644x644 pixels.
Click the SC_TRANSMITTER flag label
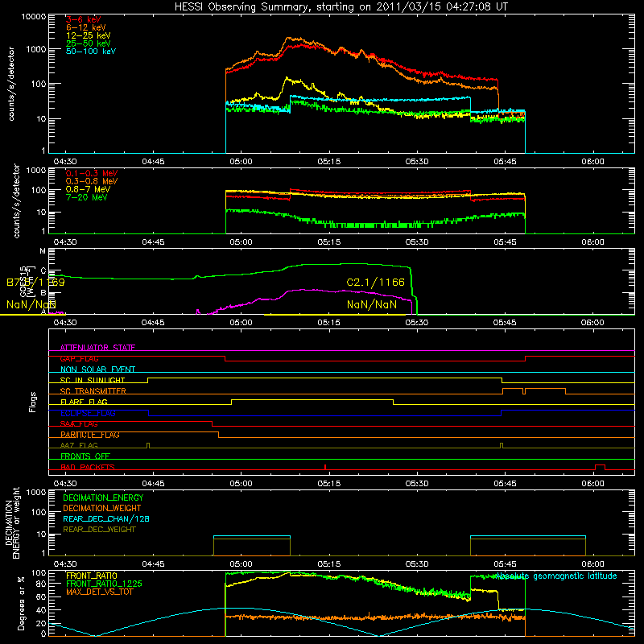tap(93, 390)
